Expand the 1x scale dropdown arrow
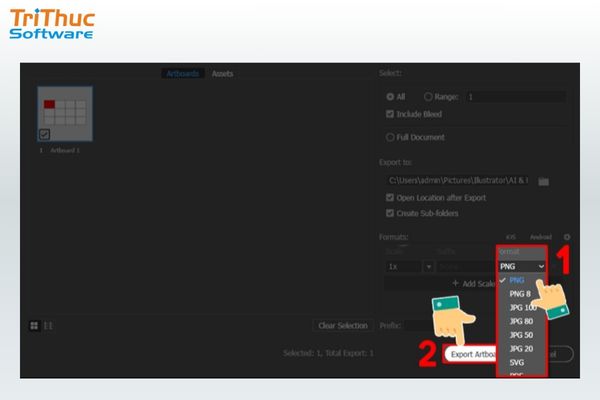The height and width of the screenshot is (400, 600). (429, 267)
